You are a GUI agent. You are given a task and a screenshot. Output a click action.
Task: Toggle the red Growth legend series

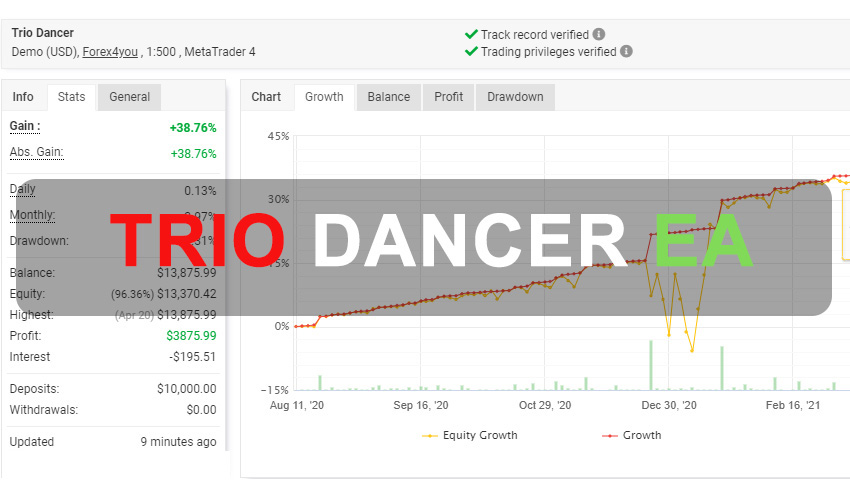632,435
